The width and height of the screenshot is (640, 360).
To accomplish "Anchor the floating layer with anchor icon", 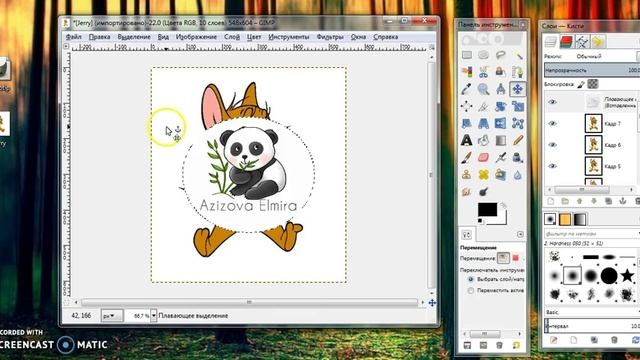I will 622,201.
